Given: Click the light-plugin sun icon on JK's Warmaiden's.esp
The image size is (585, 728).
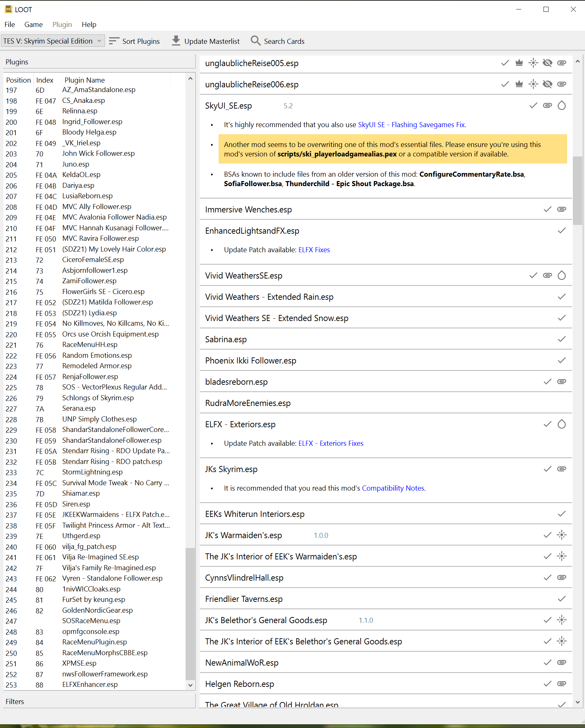Looking at the screenshot, I should [x=562, y=535].
